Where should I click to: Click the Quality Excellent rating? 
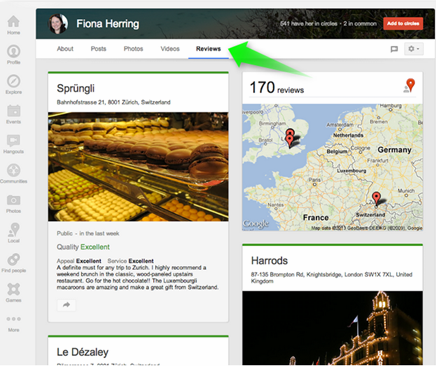pos(83,247)
